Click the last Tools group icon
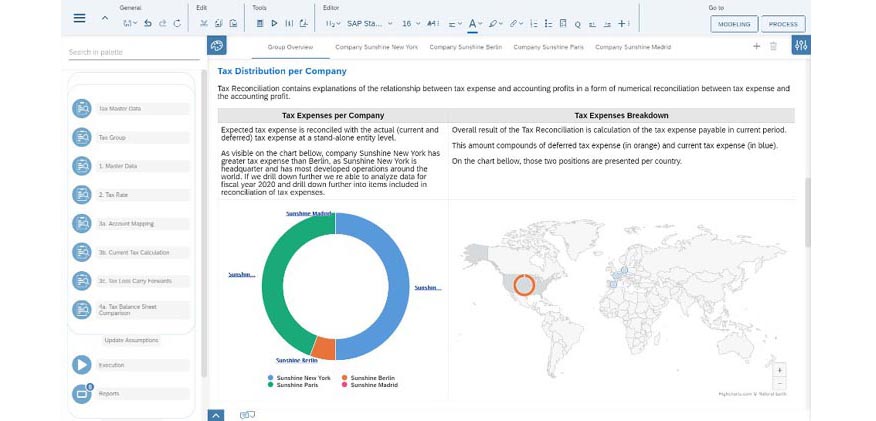This screenshot has width=876, height=421. (x=303, y=23)
